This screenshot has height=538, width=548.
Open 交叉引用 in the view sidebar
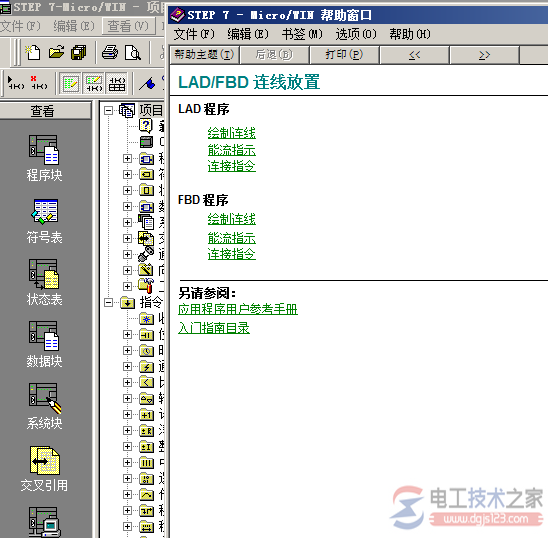44,469
